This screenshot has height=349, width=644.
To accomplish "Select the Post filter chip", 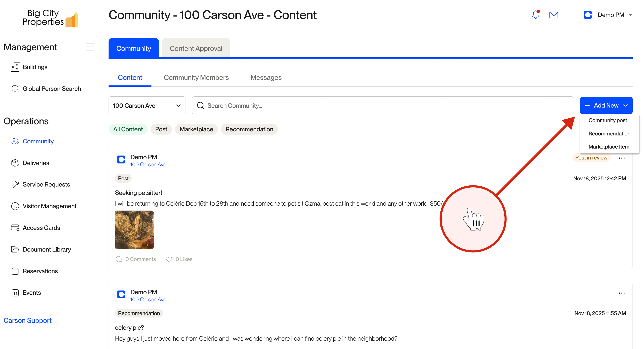I will (x=161, y=129).
